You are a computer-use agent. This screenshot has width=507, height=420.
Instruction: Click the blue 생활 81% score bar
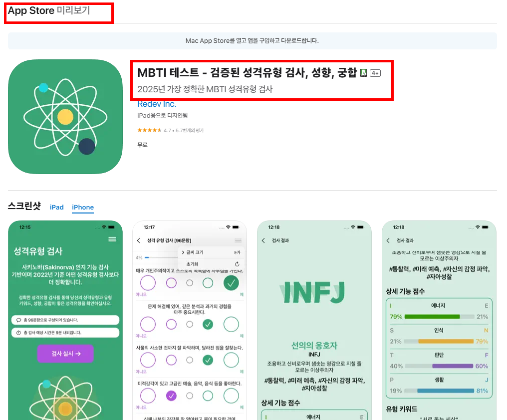pyautogui.click(x=446, y=391)
